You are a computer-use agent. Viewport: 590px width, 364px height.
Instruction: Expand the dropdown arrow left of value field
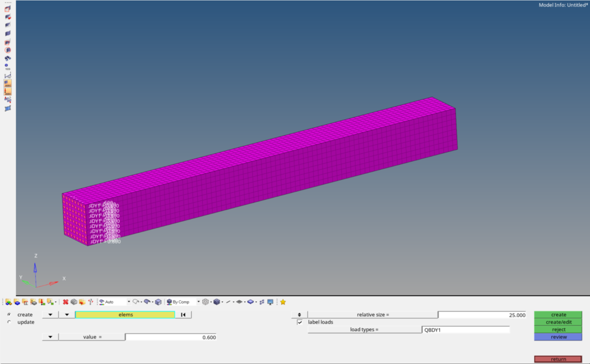(x=50, y=337)
